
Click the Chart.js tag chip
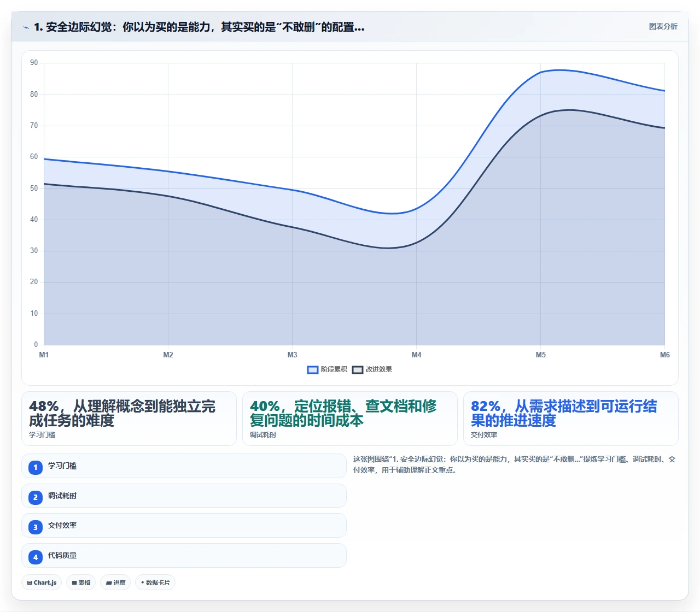pos(42,582)
